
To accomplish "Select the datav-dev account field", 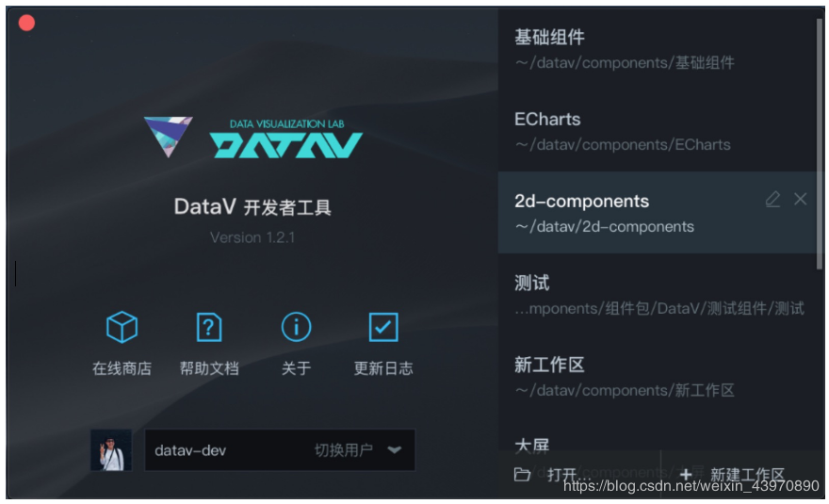I will pyautogui.click(x=280, y=450).
